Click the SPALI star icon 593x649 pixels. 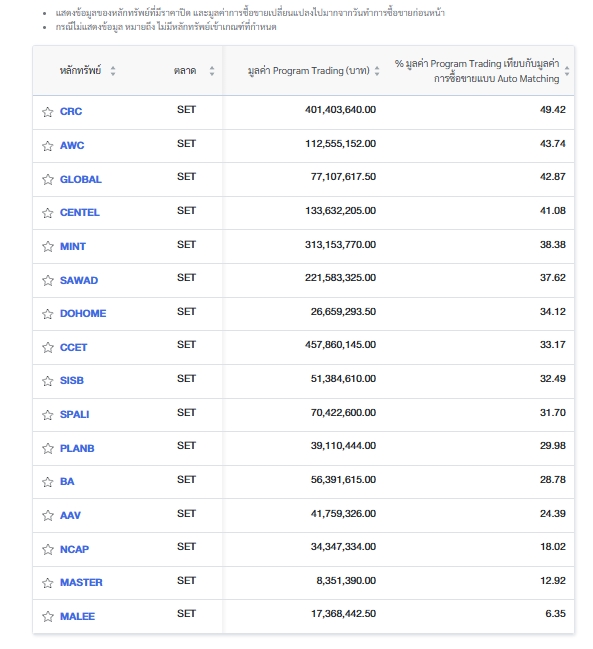48,415
